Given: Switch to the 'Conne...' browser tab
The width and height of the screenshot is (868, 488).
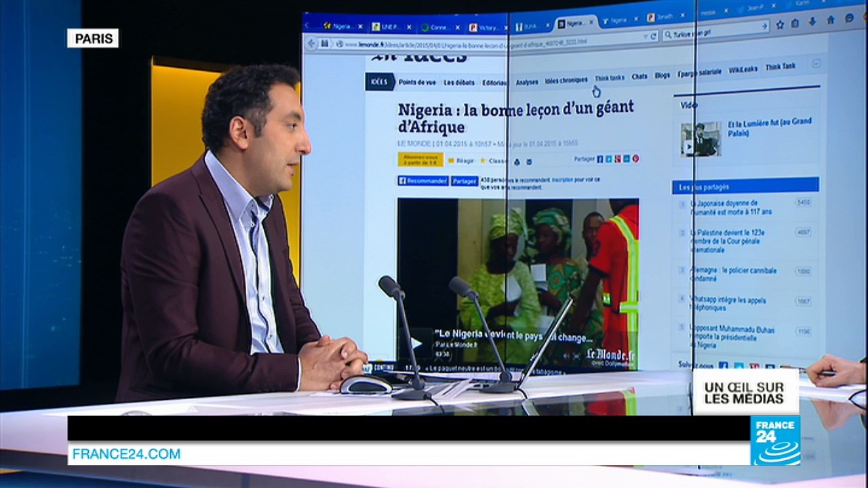Looking at the screenshot, I should [439, 27].
